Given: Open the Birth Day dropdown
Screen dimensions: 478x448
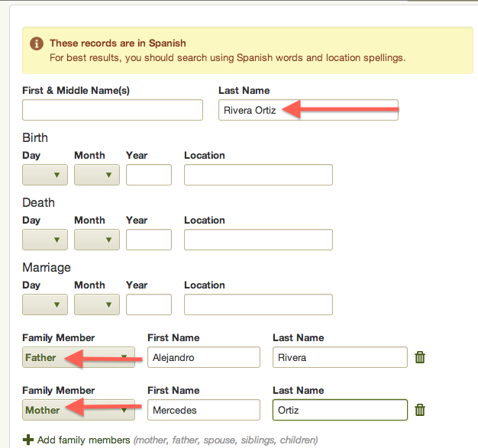Looking at the screenshot, I should 45,175.
